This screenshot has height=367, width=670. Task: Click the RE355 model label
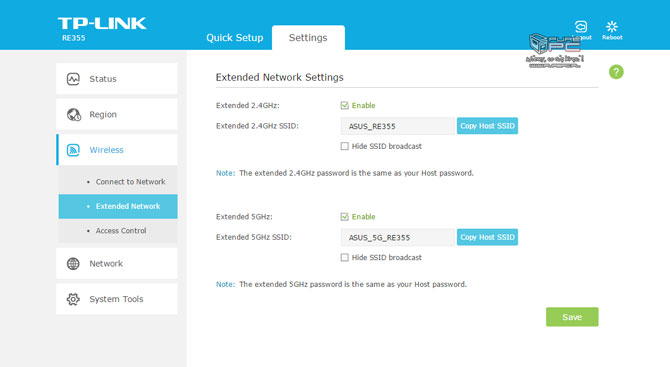click(73, 38)
